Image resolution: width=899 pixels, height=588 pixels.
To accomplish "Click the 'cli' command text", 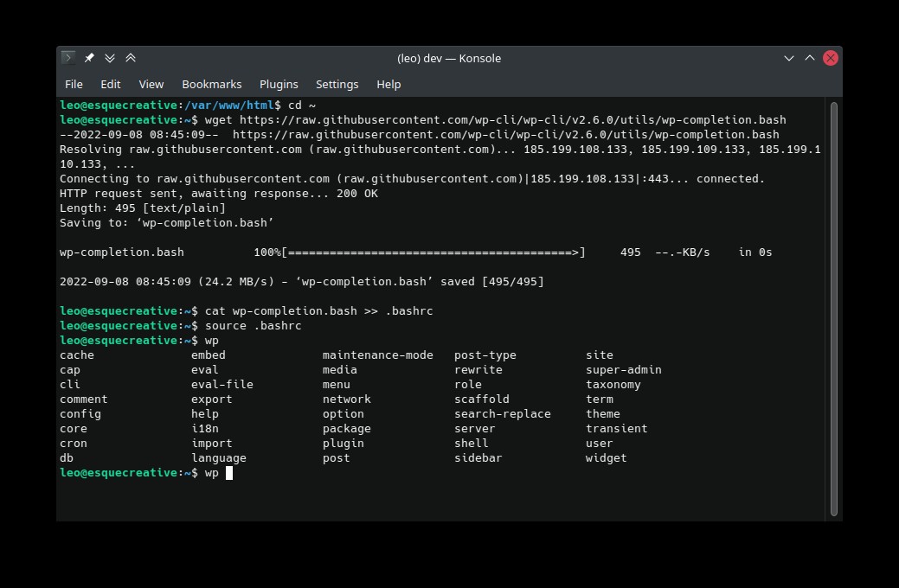I will coord(70,385).
